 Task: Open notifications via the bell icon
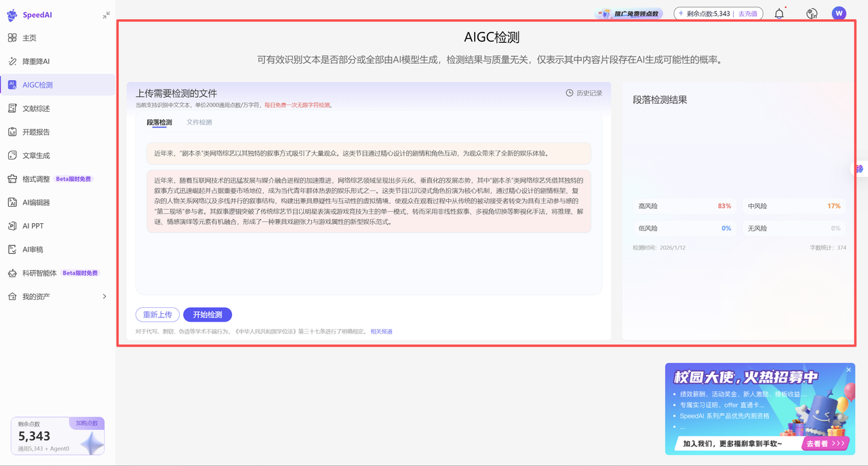pyautogui.click(x=779, y=14)
